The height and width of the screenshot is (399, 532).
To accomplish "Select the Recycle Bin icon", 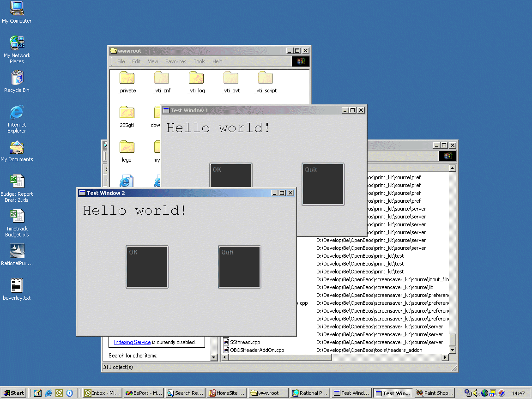I will (17, 78).
